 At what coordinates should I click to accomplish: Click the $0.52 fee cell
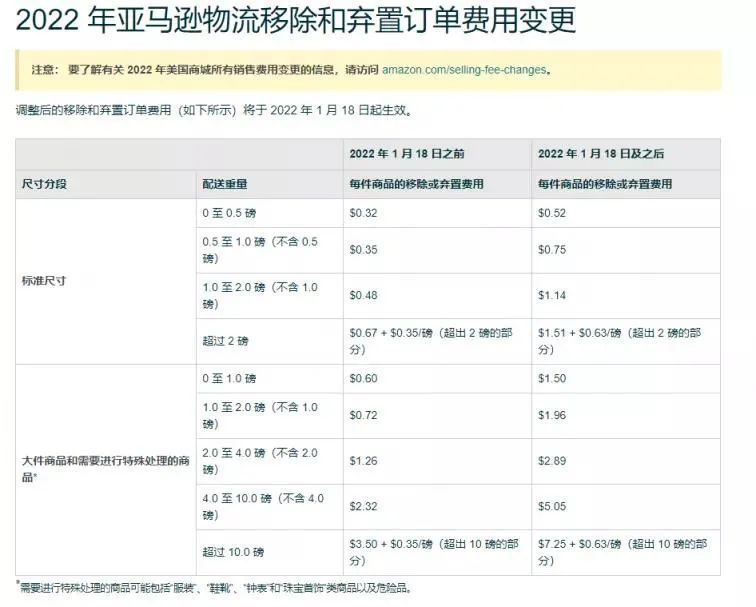click(x=552, y=213)
